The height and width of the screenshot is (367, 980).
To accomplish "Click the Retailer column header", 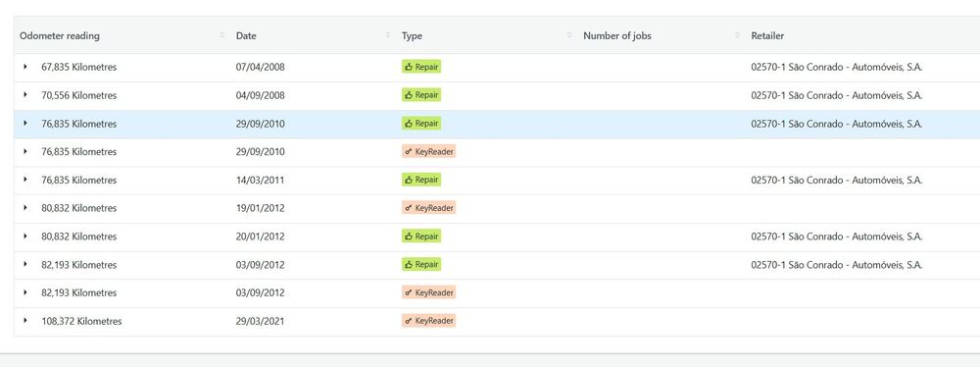I will tap(767, 36).
